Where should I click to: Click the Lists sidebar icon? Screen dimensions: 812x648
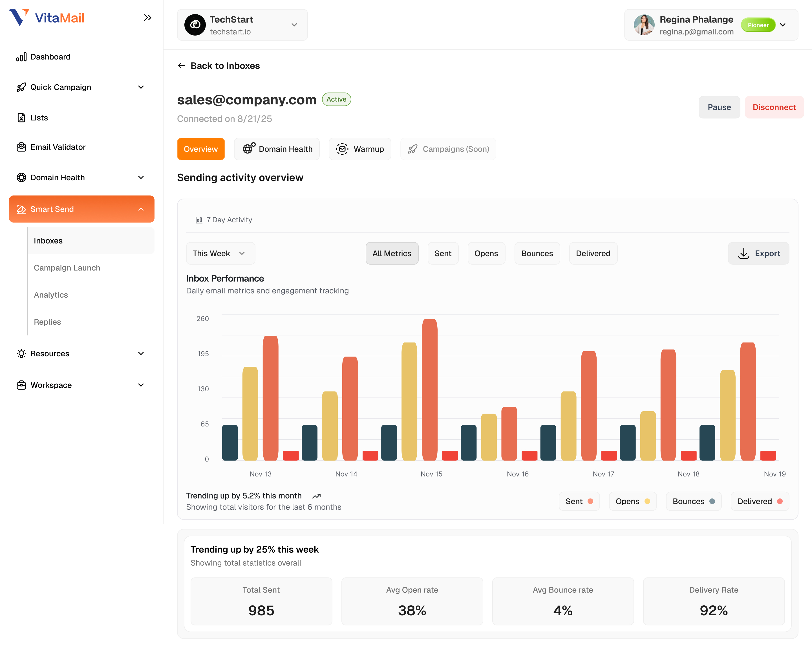pyautogui.click(x=21, y=118)
